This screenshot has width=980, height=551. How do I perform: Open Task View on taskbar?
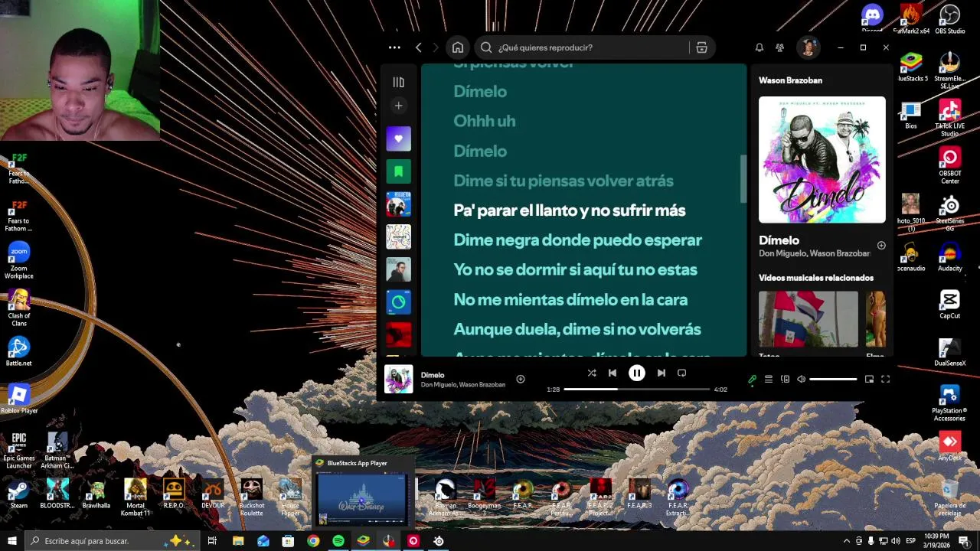click(212, 541)
